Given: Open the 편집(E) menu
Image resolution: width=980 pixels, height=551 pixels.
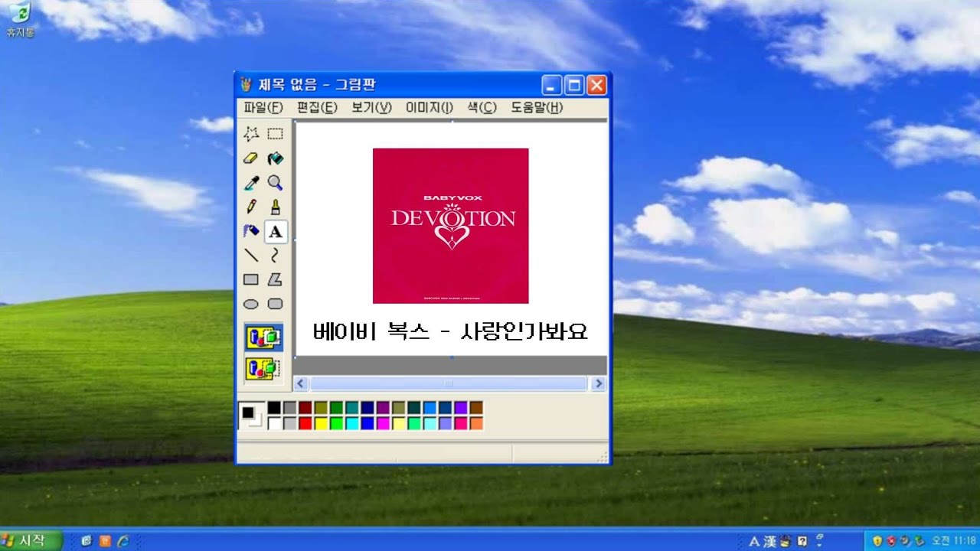Looking at the screenshot, I should point(317,108).
